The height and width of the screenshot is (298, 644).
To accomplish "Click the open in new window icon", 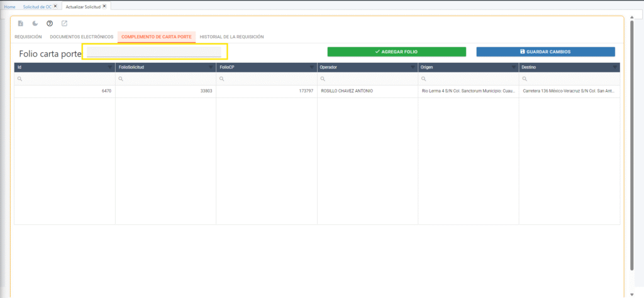I will coord(64,24).
